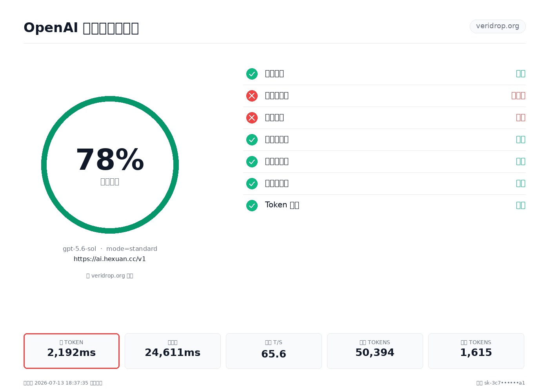
Task: Select the 65.6 T/S speed card
Action: coord(274,351)
